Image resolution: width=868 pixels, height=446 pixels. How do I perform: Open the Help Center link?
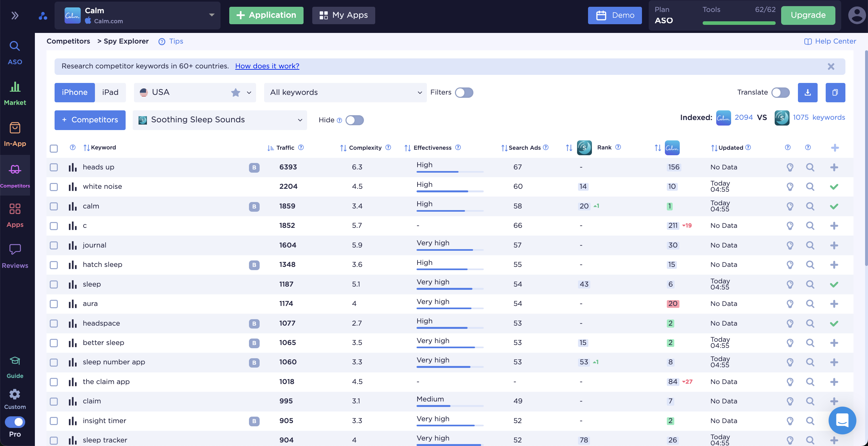point(830,41)
